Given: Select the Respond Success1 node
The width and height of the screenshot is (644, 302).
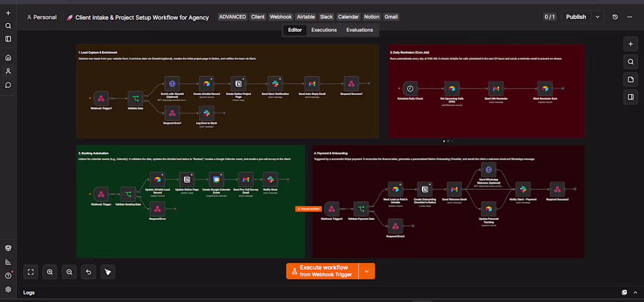Looking at the screenshot, I should click(351, 83).
